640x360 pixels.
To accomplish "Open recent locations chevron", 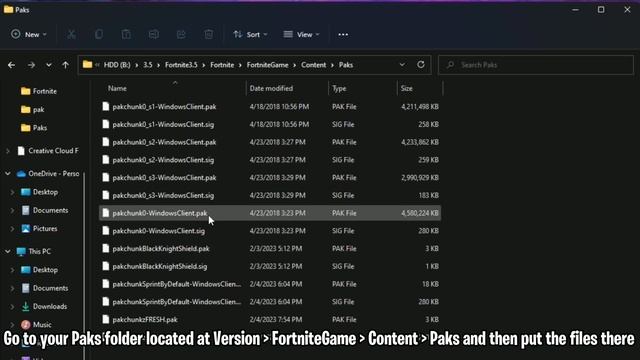I will coord(49,65).
